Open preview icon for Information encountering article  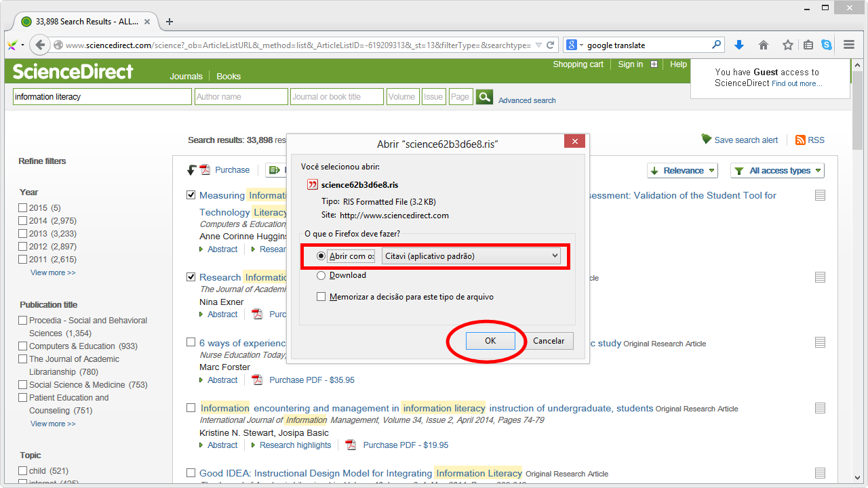coord(820,408)
